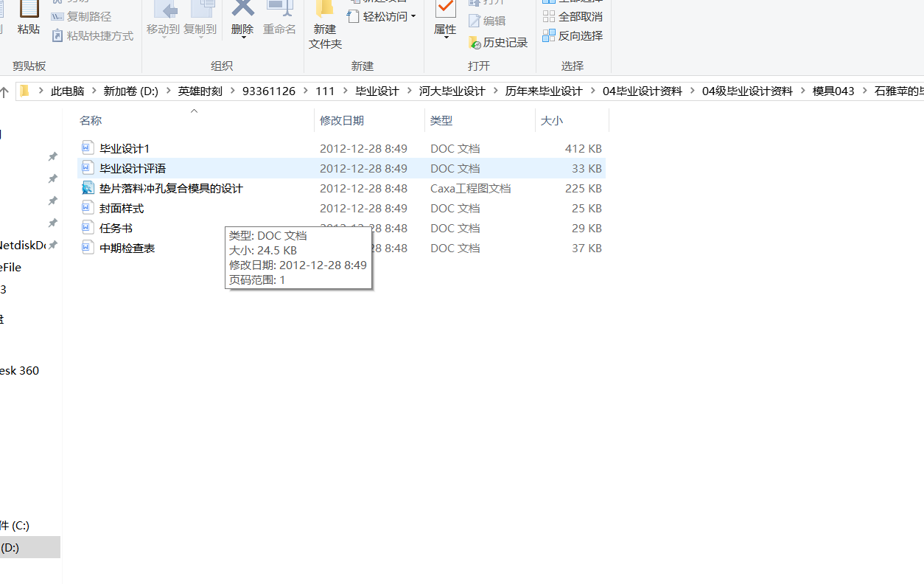This screenshot has width=924, height=584.
Task: Expand the chevron after 毕业设计 breadcrumb
Action: pyautogui.click(x=409, y=91)
